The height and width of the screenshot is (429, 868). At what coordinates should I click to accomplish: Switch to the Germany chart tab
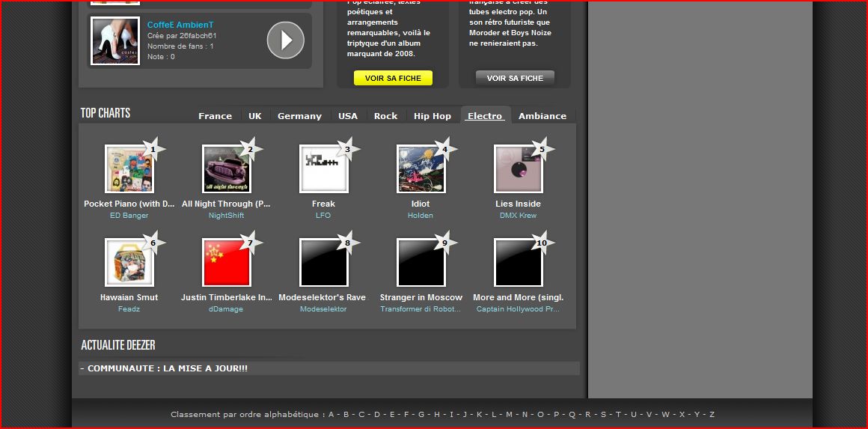click(299, 116)
